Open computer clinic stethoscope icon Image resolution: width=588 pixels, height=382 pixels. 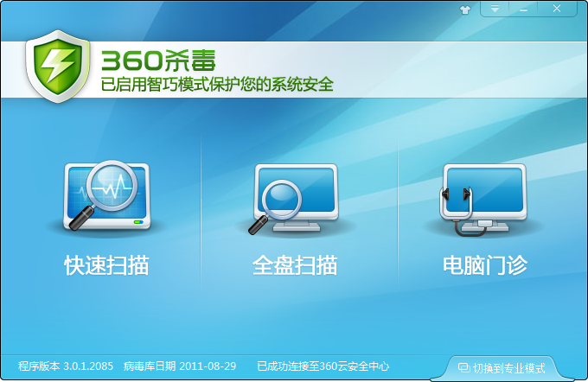483,200
